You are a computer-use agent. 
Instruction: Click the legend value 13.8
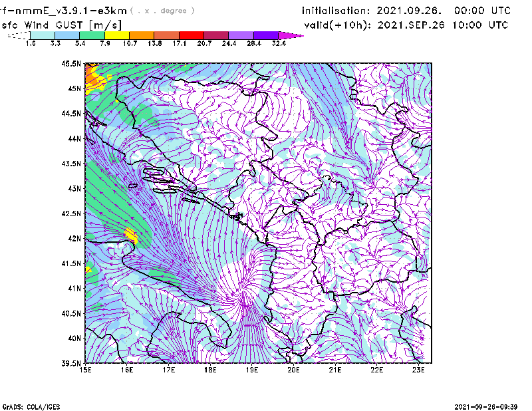154,43
